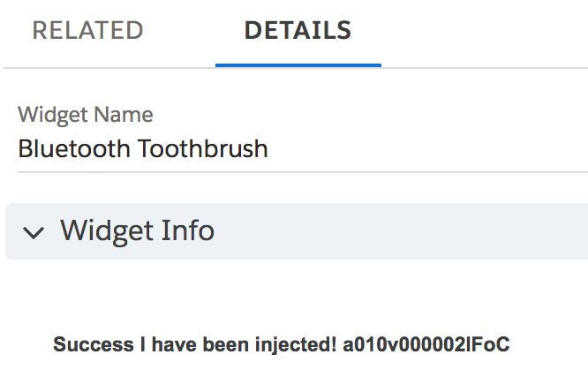Click the divider line right of DETAILS tab

coord(486,66)
